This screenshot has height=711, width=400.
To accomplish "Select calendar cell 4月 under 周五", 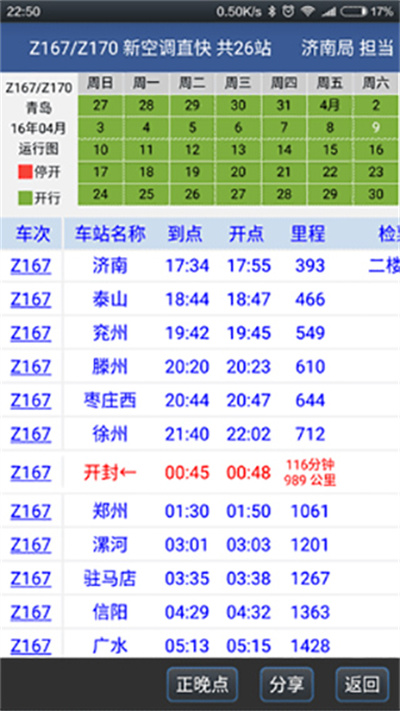I will pyautogui.click(x=330, y=106).
